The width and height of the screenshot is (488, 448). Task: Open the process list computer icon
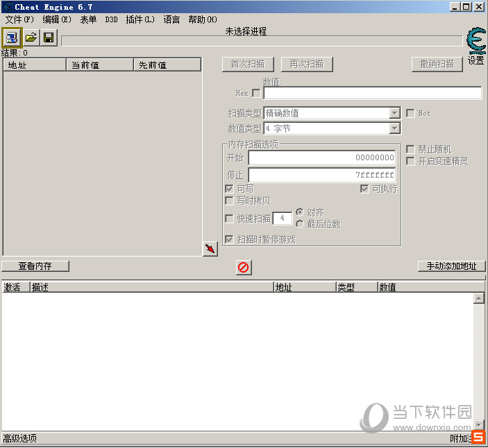12,37
